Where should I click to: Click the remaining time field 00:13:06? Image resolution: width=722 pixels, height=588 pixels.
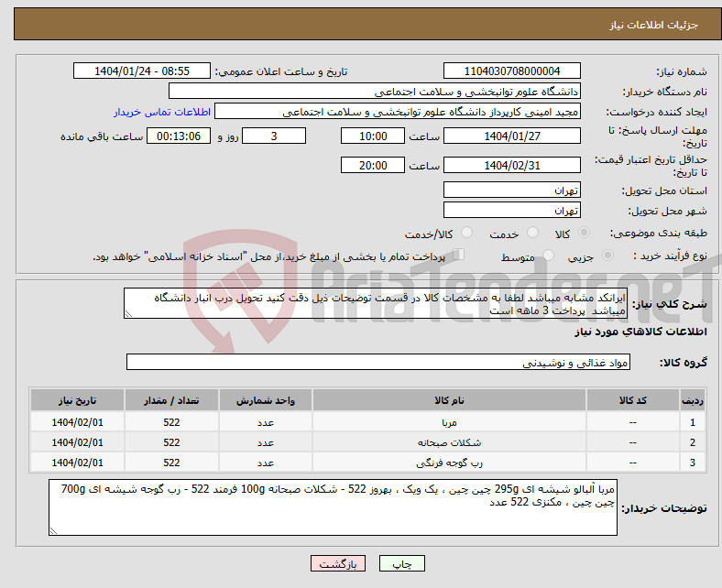[179, 136]
